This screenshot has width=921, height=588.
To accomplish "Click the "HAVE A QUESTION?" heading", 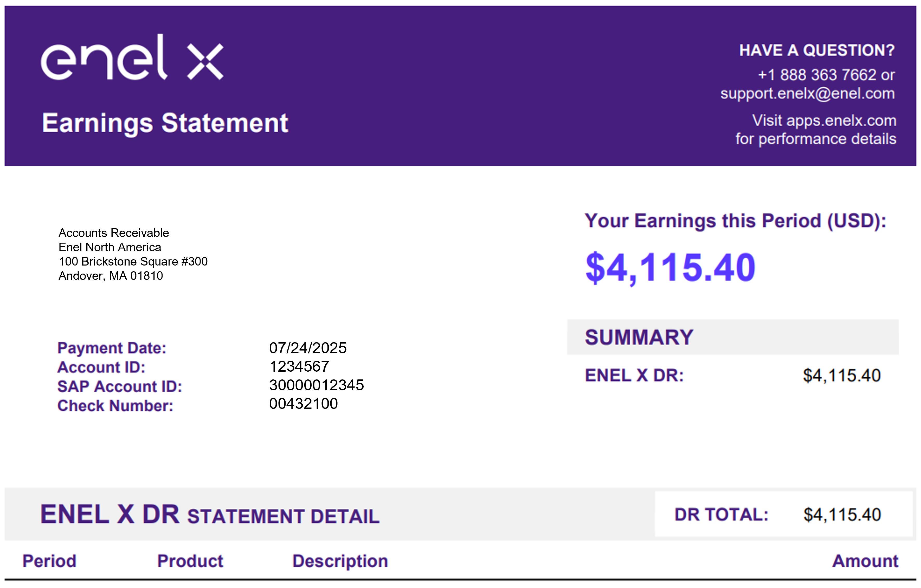I will coord(817,50).
